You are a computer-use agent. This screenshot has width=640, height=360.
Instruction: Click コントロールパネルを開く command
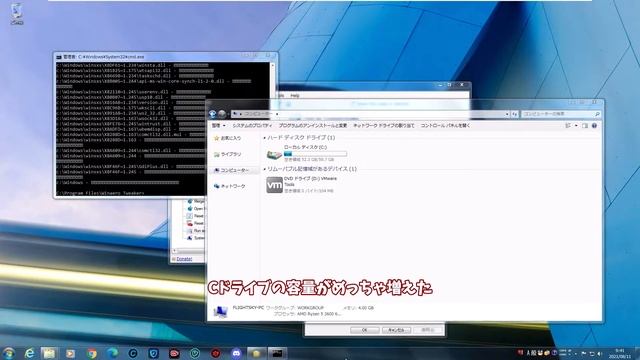(x=445, y=126)
